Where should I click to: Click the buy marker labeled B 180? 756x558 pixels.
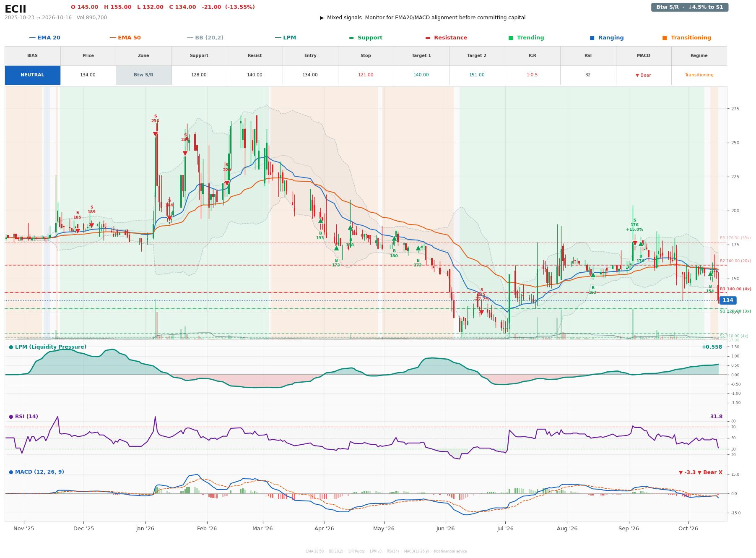394,238
